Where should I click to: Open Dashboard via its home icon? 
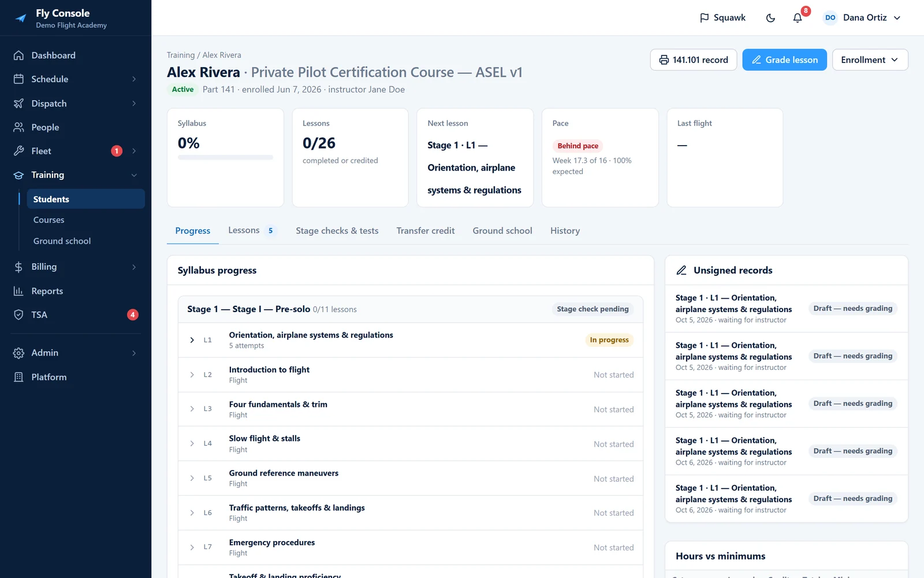coord(18,55)
